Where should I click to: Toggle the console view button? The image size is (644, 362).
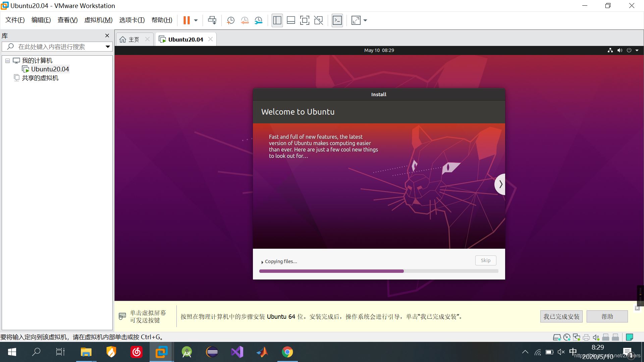337,20
